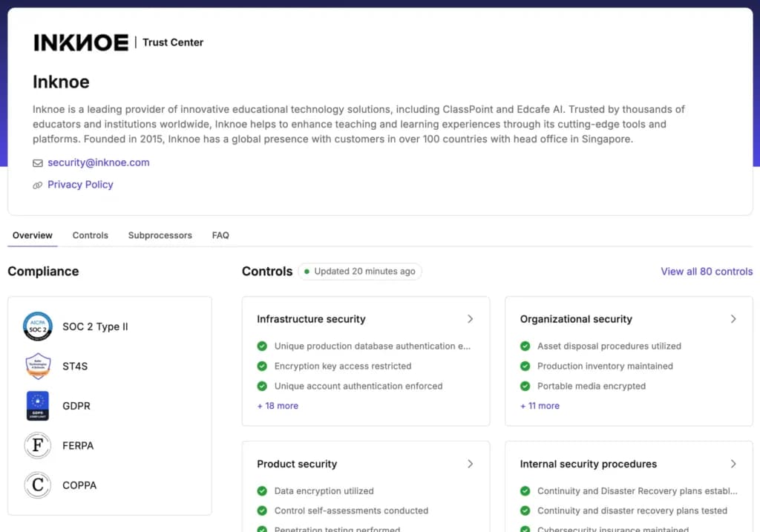
Task: Click green check next to Continuity and disaster recovery plans tested
Action: [x=525, y=510]
